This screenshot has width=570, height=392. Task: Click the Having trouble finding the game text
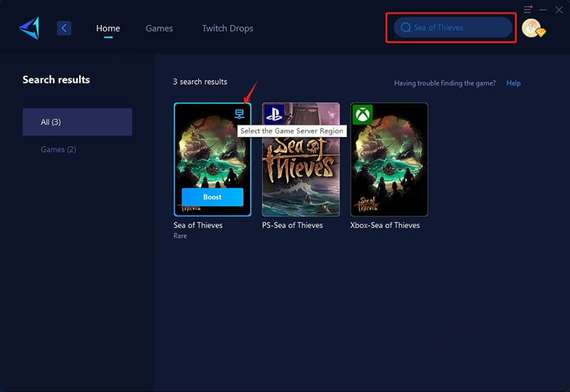445,83
